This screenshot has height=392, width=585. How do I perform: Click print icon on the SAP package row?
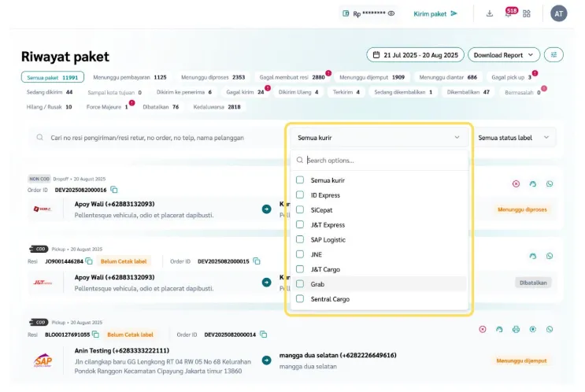point(516,329)
